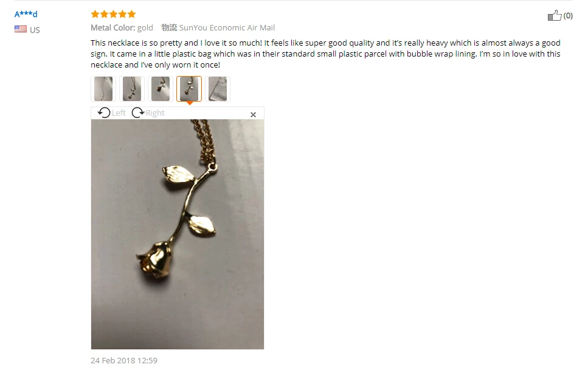
Task: Close the enlarged review photo
Action: pos(253,115)
